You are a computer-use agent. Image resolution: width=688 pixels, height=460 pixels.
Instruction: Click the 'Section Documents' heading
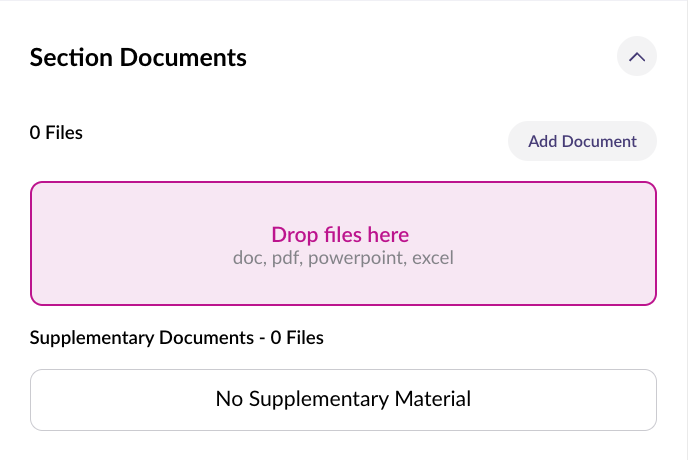coord(138,58)
